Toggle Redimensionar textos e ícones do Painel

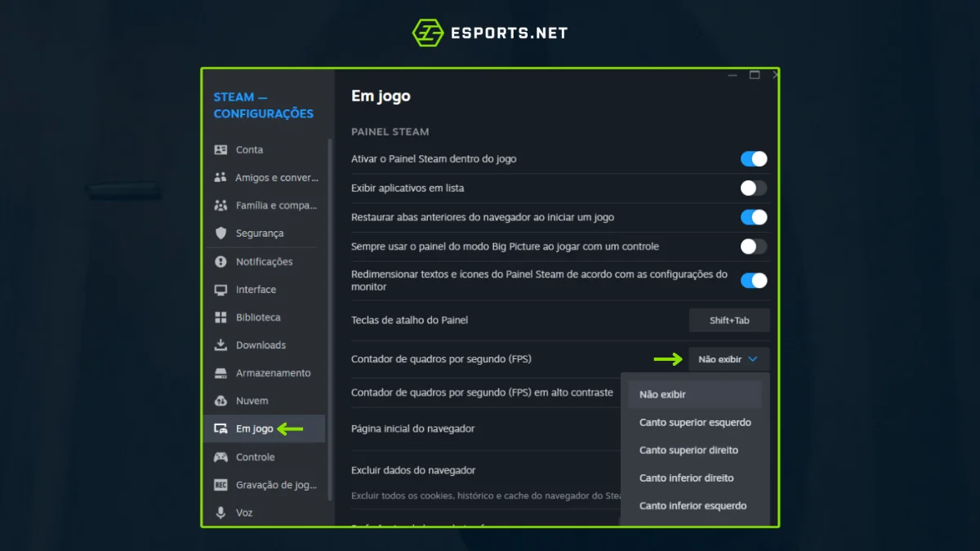(x=754, y=280)
